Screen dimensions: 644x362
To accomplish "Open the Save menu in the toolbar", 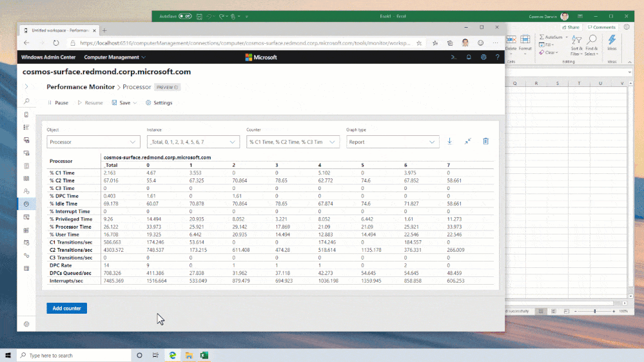I will tap(124, 102).
